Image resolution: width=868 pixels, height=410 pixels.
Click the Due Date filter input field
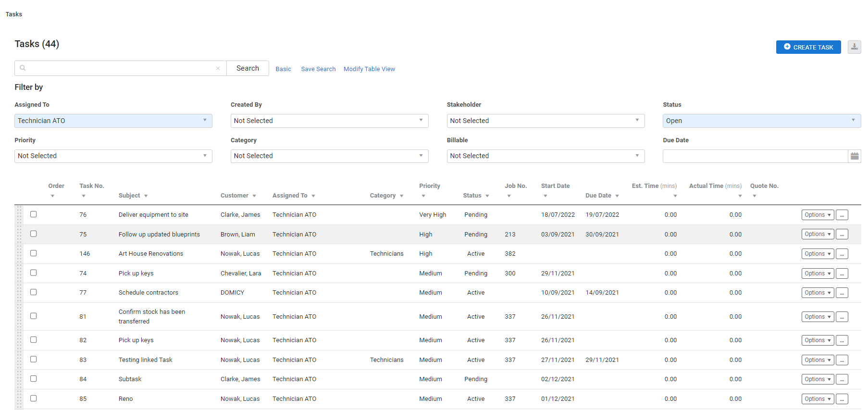coord(755,156)
